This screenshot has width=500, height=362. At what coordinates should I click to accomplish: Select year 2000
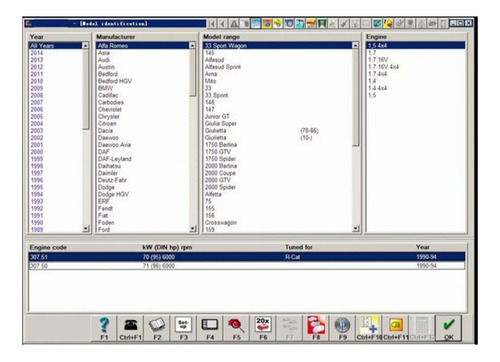55,152
